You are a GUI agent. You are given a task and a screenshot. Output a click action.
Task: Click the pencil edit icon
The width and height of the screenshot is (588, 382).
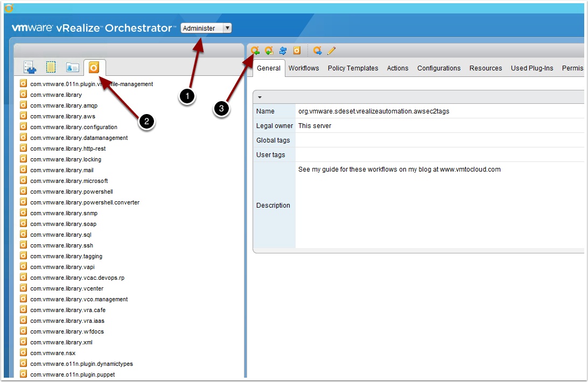point(332,51)
